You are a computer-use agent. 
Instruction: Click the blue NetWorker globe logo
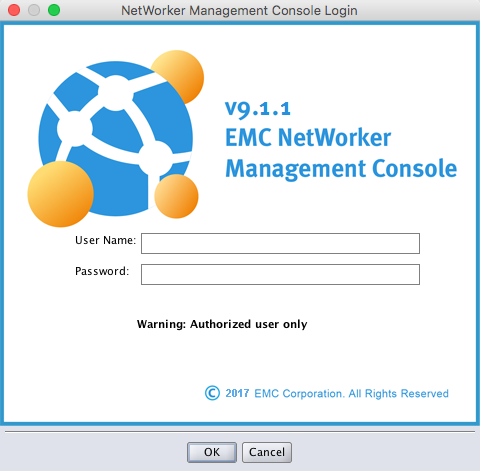(116, 138)
